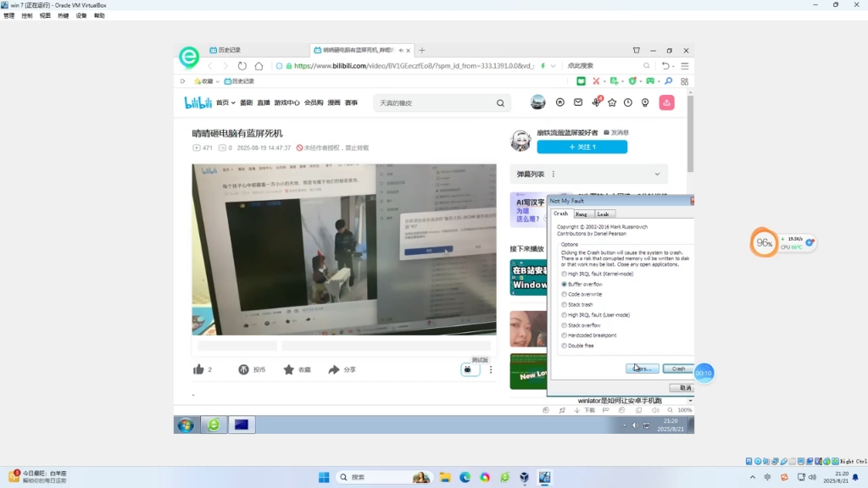
Task: Switch to the Leak tab
Action: (x=603, y=214)
